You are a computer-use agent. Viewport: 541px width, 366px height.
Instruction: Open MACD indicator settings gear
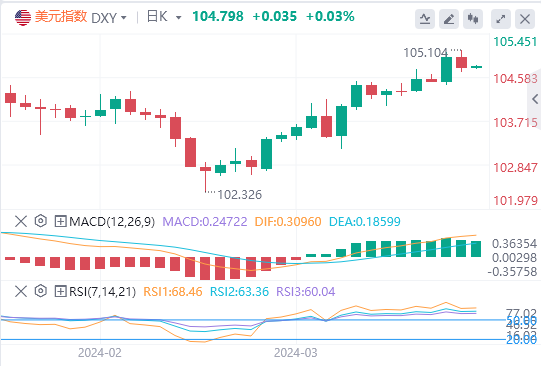coord(41,221)
